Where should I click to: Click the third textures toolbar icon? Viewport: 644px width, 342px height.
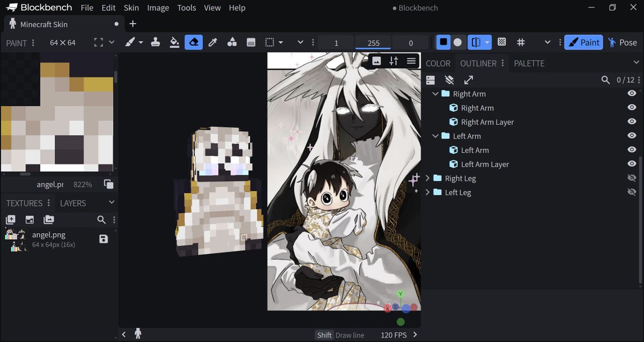coord(49,220)
